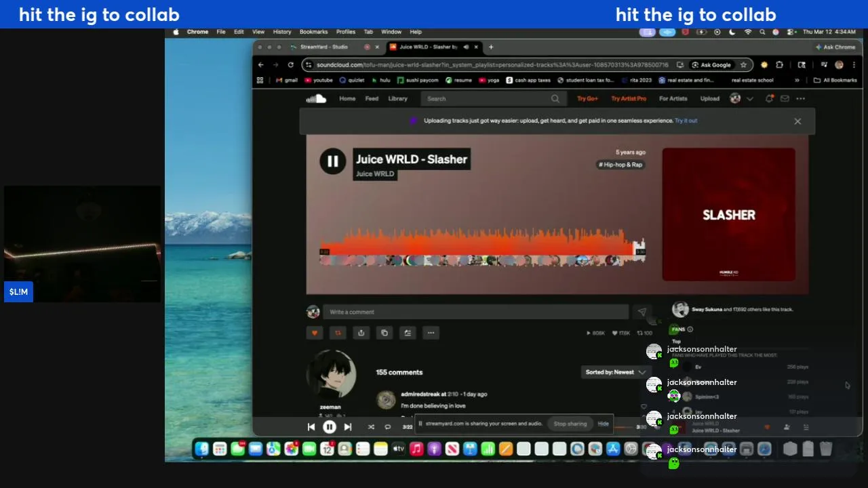Open the Music app in the Dock

[416, 449]
